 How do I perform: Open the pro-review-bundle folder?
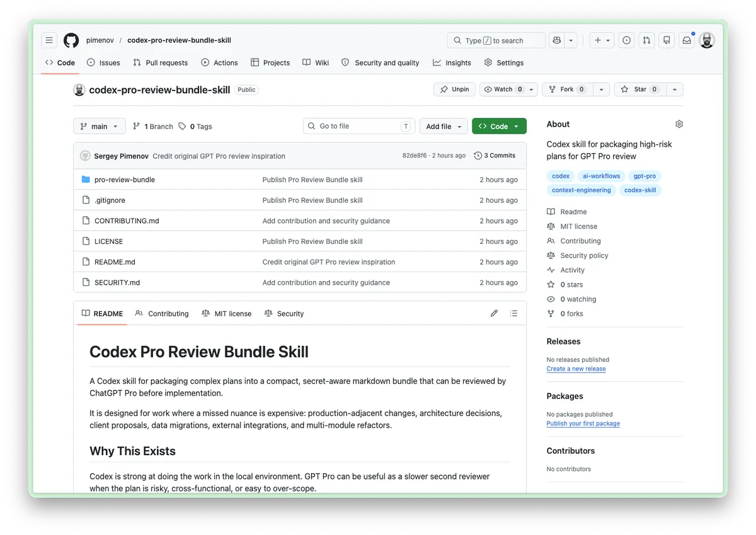point(125,180)
